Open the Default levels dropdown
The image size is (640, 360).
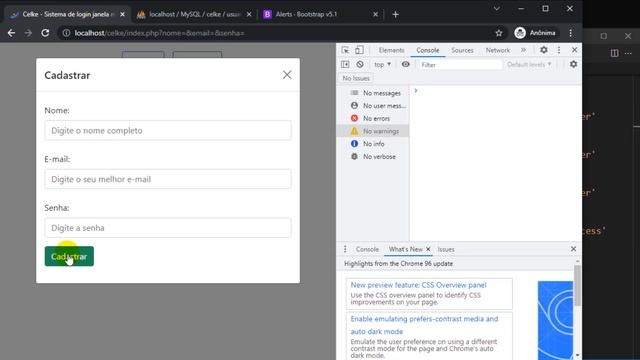click(x=529, y=64)
